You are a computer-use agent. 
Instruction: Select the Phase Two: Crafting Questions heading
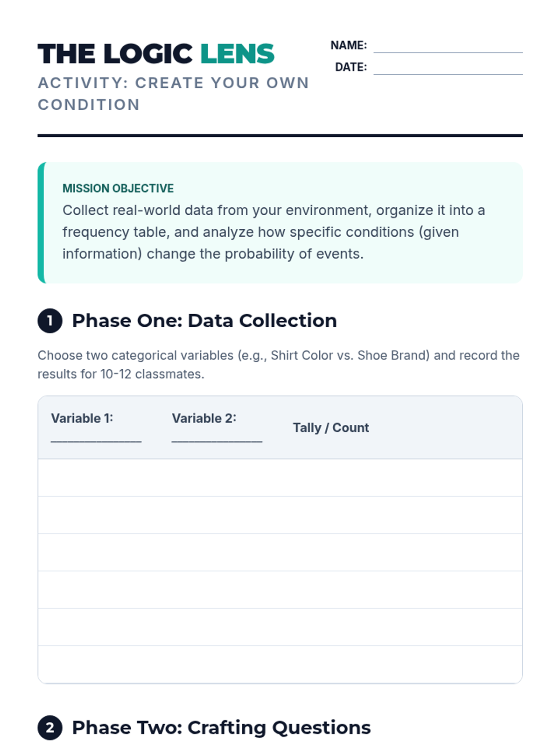[x=221, y=728]
